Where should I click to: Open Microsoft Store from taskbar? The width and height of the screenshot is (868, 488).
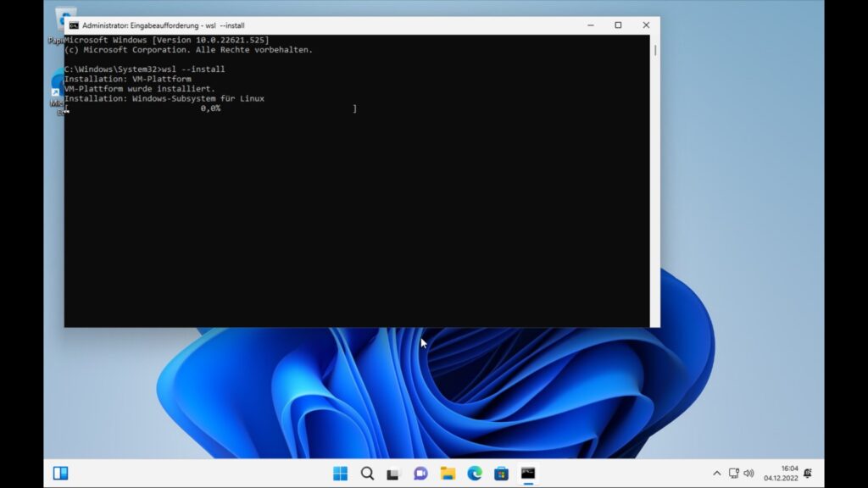501,473
